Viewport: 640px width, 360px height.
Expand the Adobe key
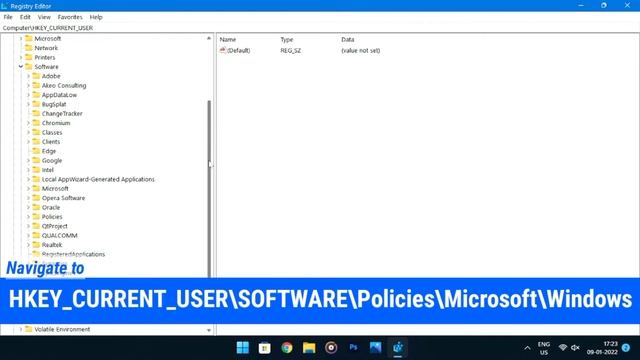pos(28,76)
